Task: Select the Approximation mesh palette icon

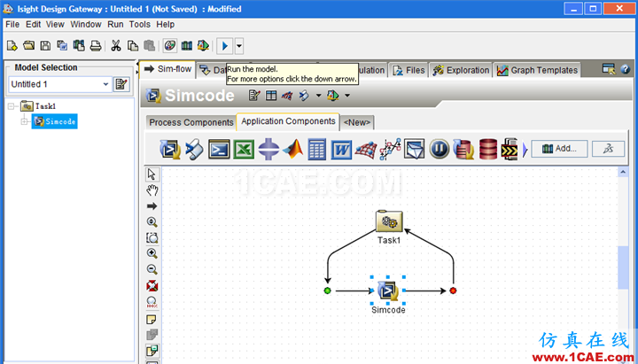Action: (366, 150)
